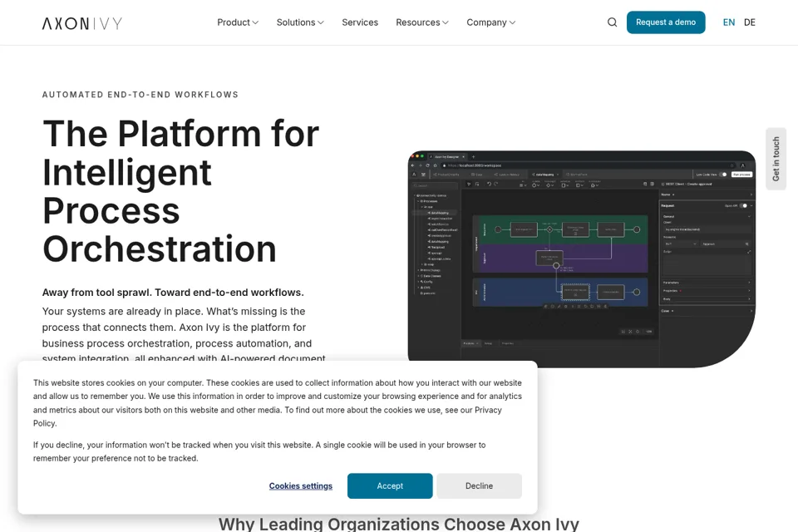Click 'Automated end-to-end workflows' tagline
798x532 pixels.
(140, 95)
